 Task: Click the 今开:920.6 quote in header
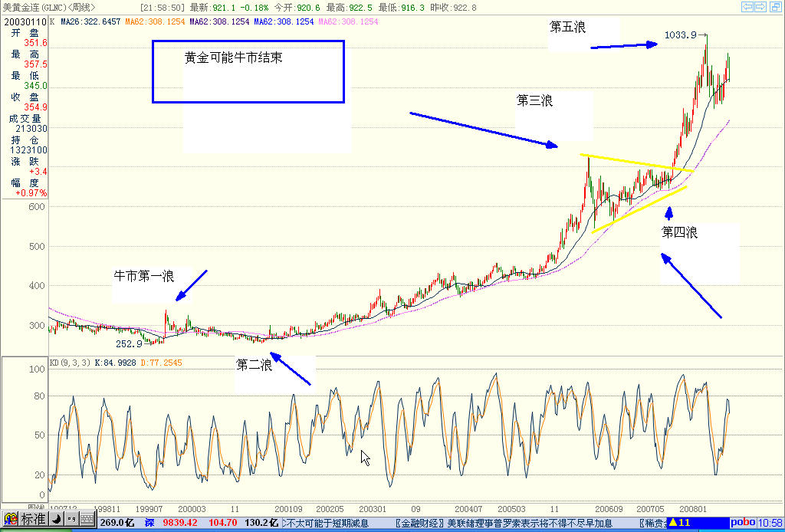click(x=297, y=8)
